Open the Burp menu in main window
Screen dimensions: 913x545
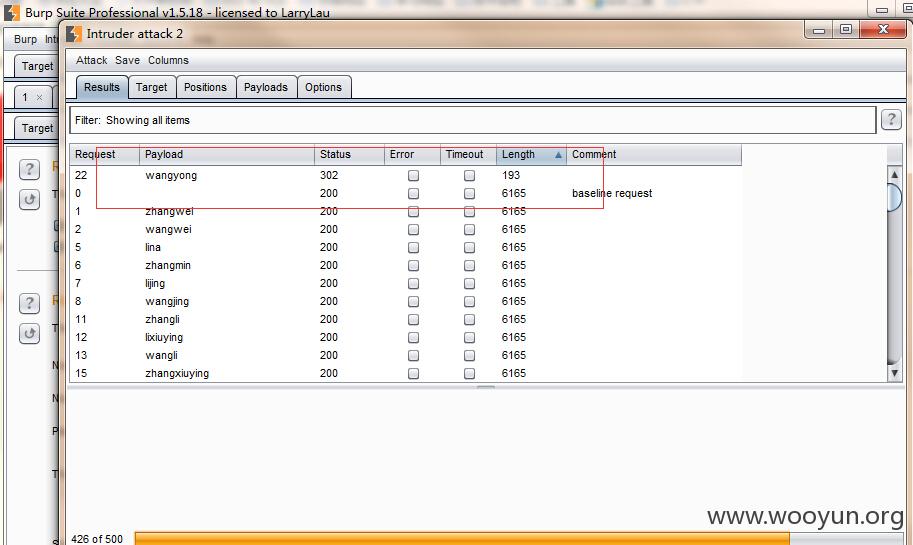point(26,39)
